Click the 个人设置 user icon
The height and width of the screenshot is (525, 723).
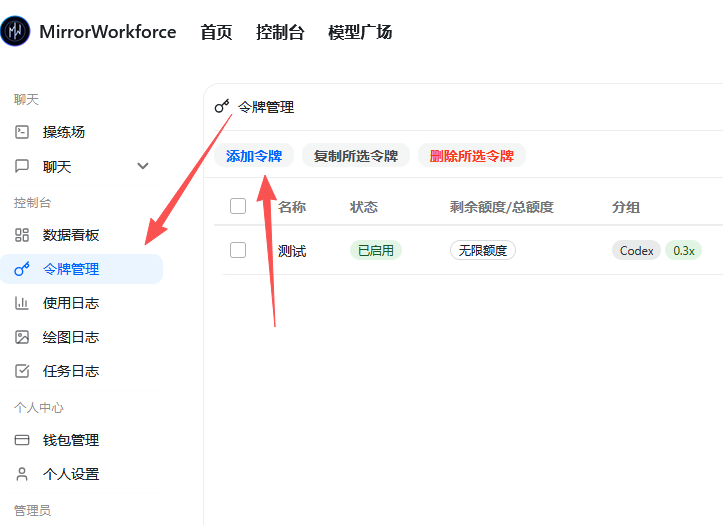(22, 474)
